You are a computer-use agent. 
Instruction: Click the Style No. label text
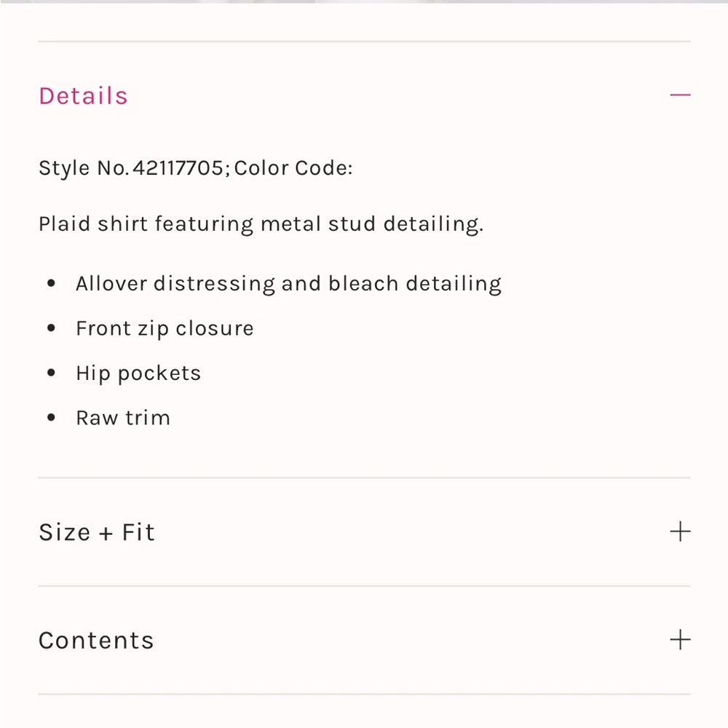coord(84,168)
